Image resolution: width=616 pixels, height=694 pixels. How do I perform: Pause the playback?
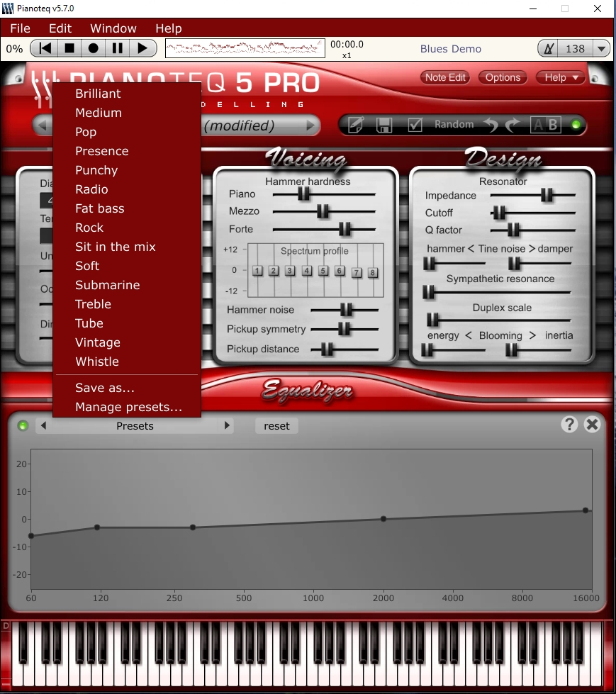[117, 48]
